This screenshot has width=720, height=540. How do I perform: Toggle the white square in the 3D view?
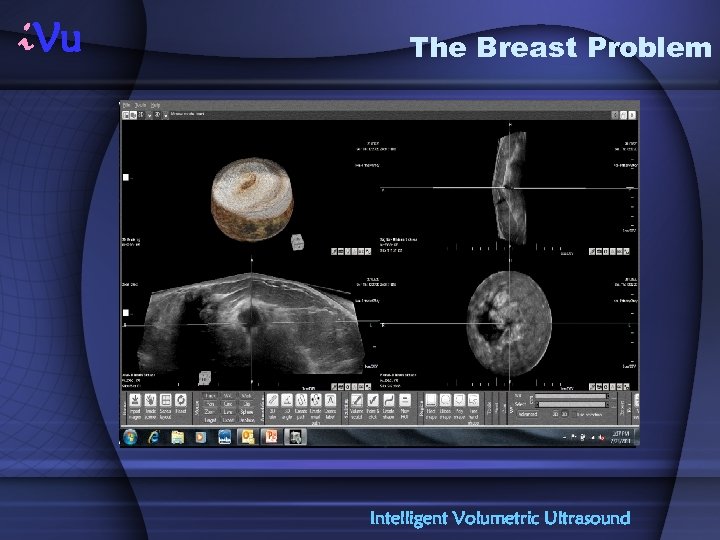pyautogui.click(x=126, y=177)
